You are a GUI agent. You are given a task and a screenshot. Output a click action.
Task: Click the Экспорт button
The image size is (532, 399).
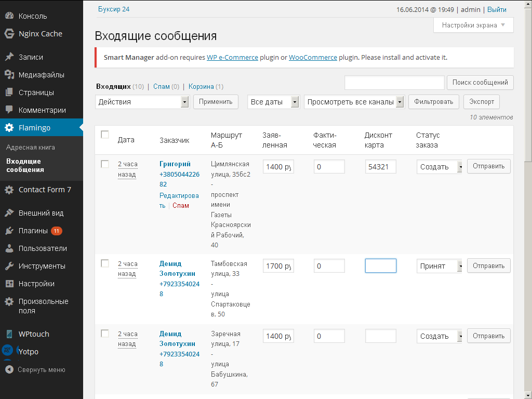pyautogui.click(x=482, y=102)
